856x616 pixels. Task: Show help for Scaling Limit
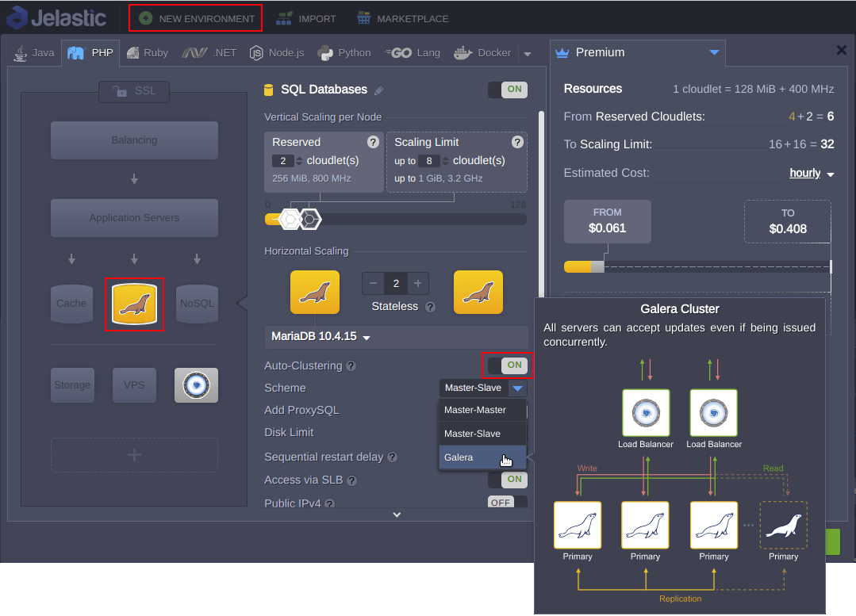[517, 143]
